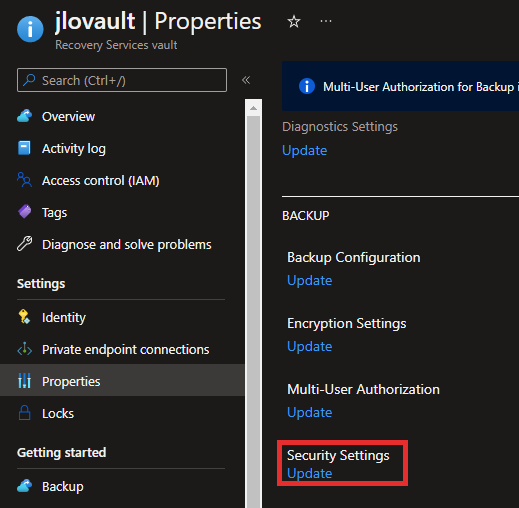Open Private endpoint connections
The height and width of the screenshot is (508, 519).
(122, 349)
